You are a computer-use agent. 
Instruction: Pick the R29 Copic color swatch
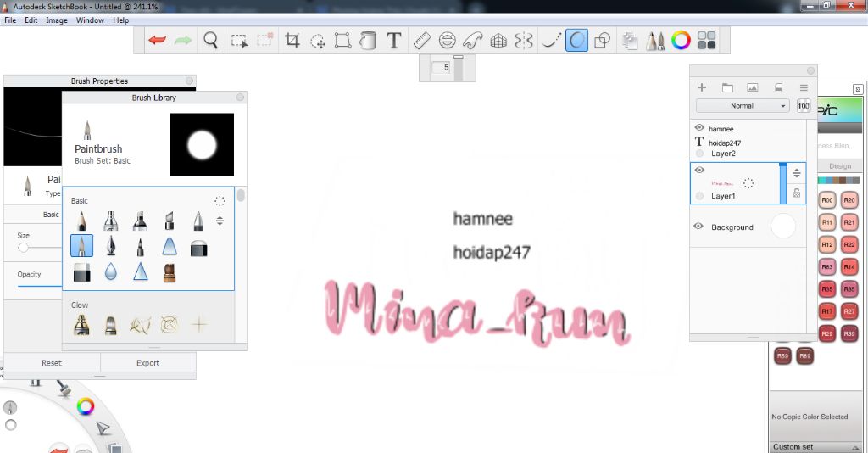[827, 333]
